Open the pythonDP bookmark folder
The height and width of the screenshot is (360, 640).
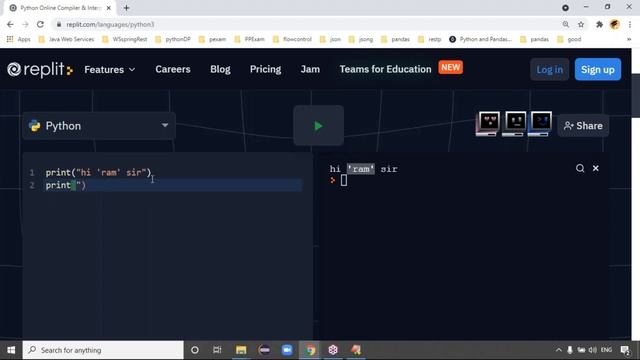173,39
